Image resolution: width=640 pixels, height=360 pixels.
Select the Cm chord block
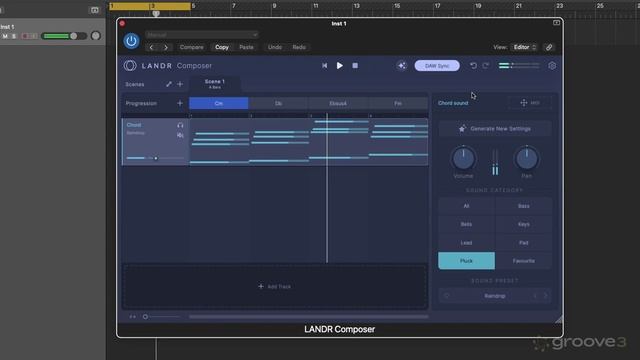coord(219,103)
